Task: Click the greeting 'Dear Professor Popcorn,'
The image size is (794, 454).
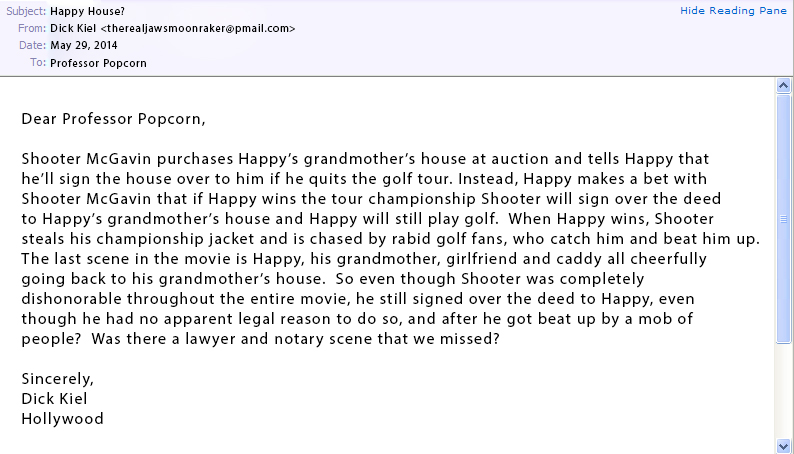Action: click(x=113, y=119)
